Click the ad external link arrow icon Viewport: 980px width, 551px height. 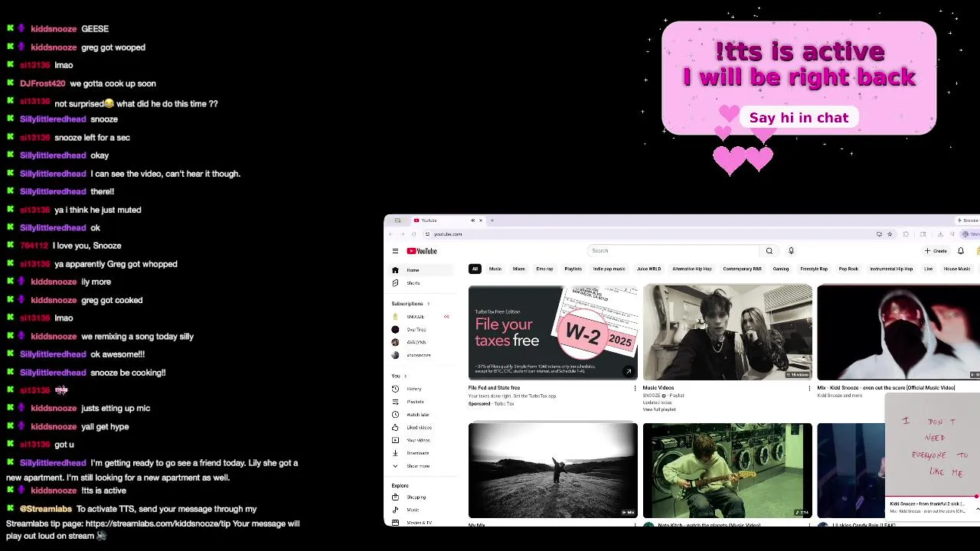[x=628, y=372]
